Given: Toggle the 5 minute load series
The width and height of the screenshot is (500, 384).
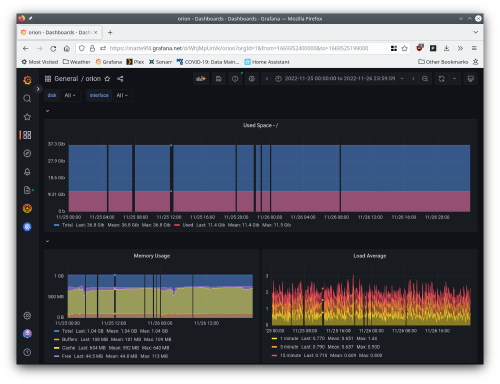Looking at the screenshot, I should pos(289,347).
